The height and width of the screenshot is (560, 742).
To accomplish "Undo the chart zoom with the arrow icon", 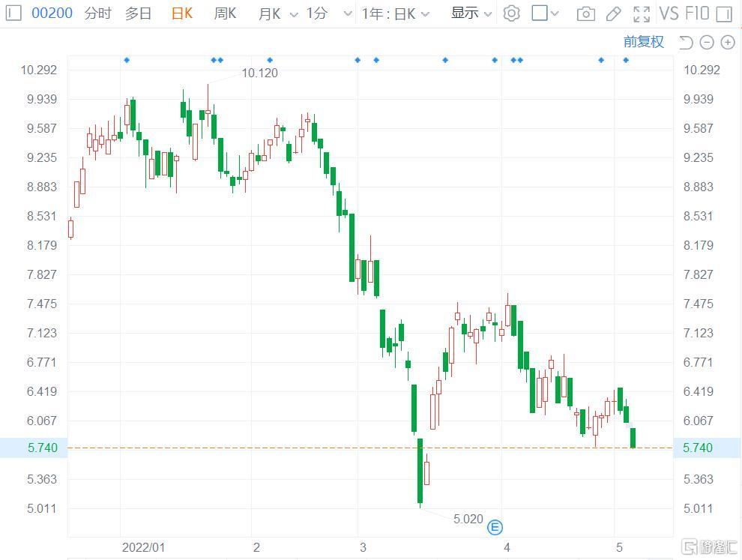I will pos(685,43).
